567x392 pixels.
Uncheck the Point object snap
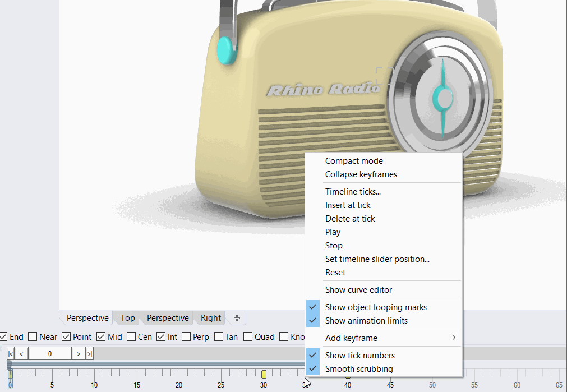(66, 336)
